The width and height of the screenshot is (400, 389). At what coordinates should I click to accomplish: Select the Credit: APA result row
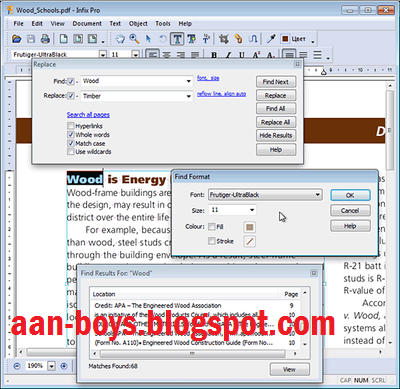click(195, 305)
